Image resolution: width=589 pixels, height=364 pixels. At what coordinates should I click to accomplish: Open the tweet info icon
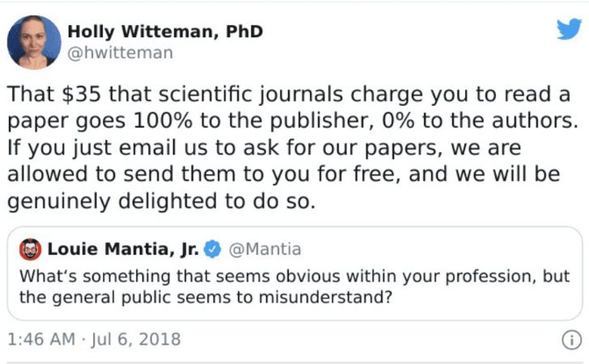tap(571, 340)
